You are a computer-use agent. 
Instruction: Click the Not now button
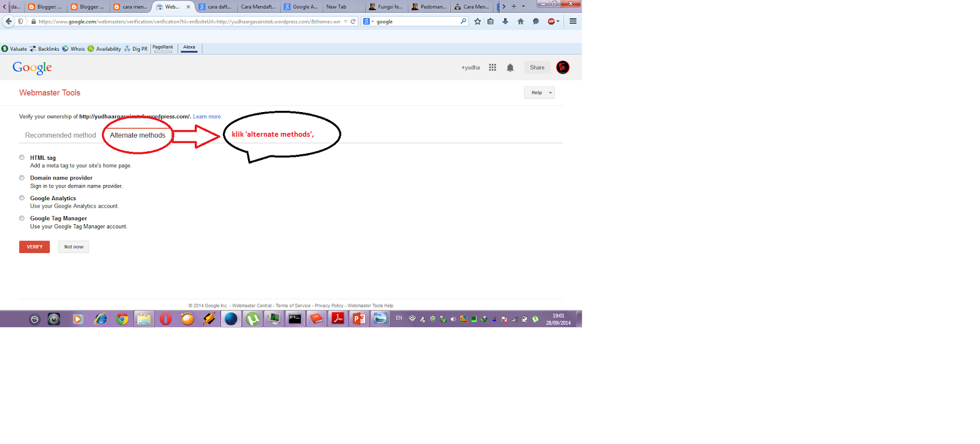coord(73,247)
